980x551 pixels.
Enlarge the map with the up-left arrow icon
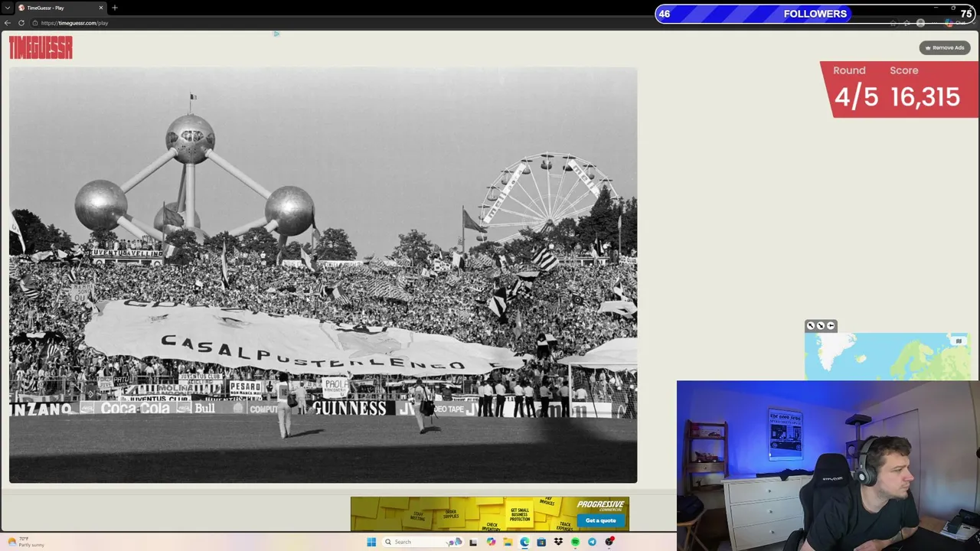pos(811,326)
